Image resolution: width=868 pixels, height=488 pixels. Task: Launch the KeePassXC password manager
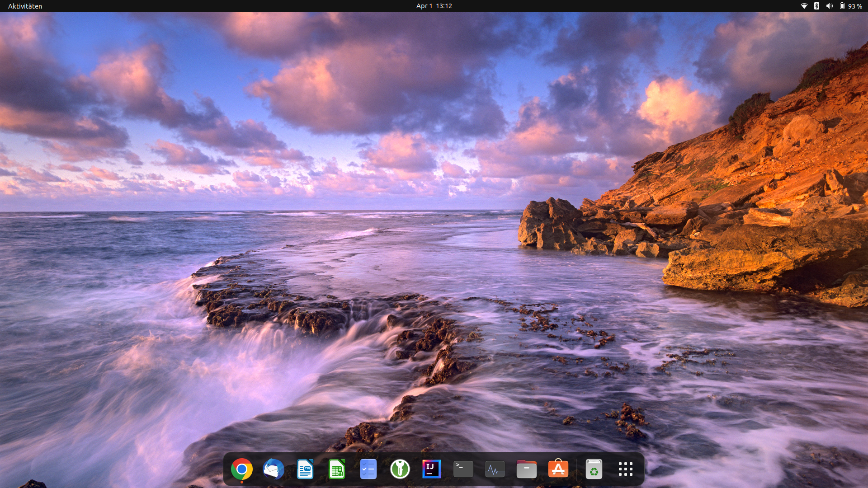pos(400,469)
